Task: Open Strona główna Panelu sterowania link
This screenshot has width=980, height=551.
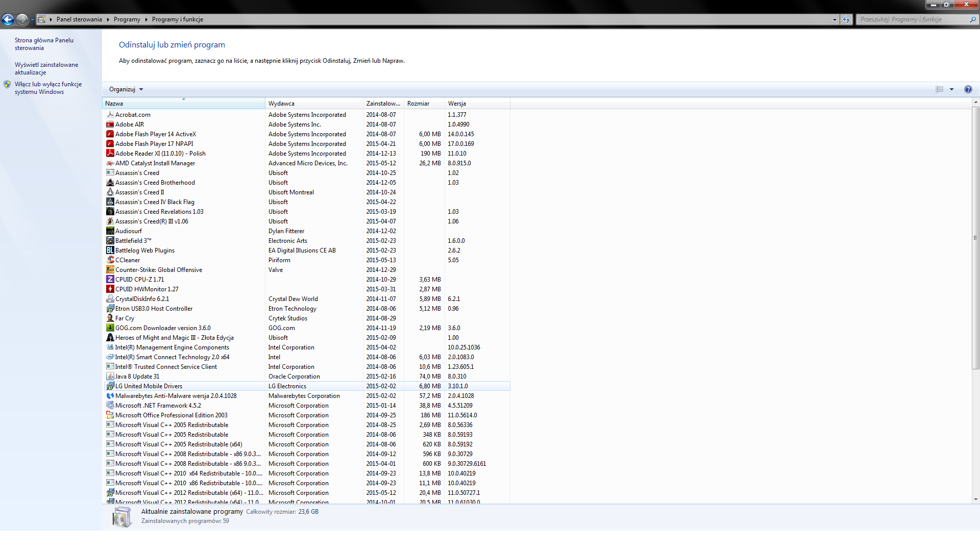Action: (x=44, y=44)
